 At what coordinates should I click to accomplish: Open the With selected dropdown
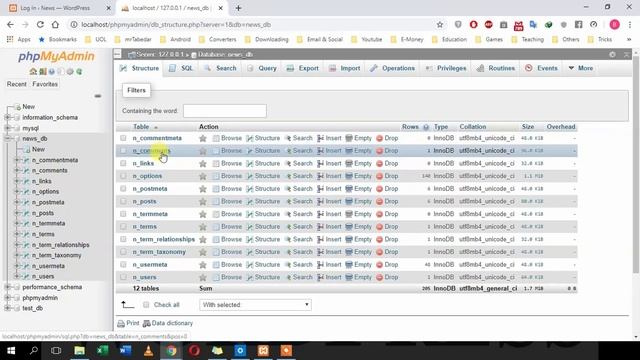(255, 305)
